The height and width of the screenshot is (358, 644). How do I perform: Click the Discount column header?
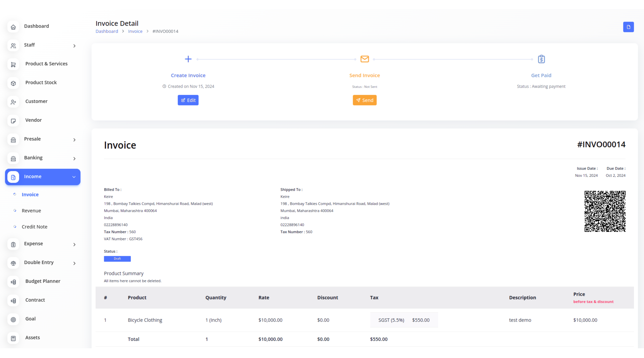point(327,297)
